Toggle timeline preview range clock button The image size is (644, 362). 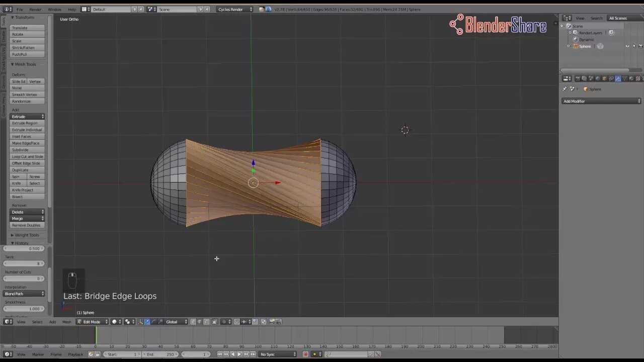[91, 354]
